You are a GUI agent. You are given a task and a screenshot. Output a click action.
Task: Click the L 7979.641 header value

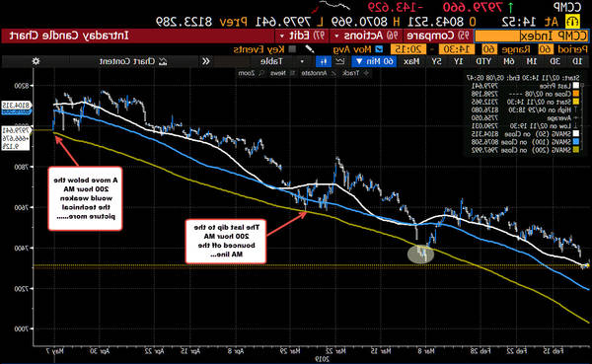288,22
